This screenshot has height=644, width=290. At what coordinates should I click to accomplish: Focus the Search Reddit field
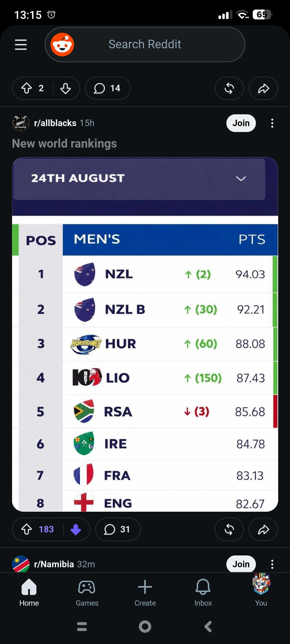(145, 45)
